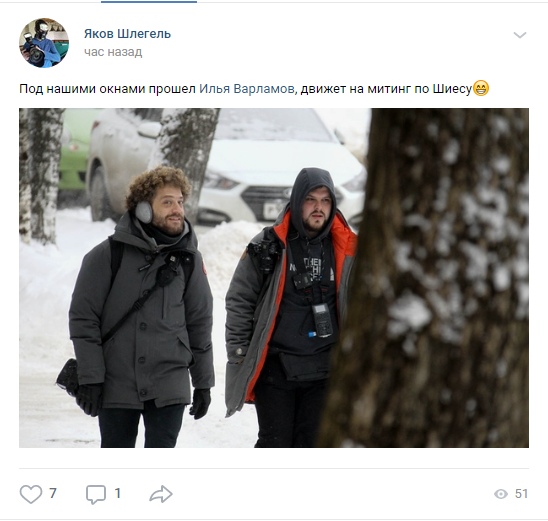548x521 pixels.
Task: Open author profile Яков Шлегель
Action: point(127,34)
